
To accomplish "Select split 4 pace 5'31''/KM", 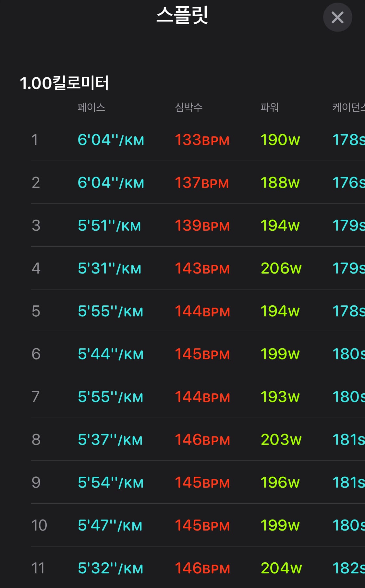I will tap(109, 268).
